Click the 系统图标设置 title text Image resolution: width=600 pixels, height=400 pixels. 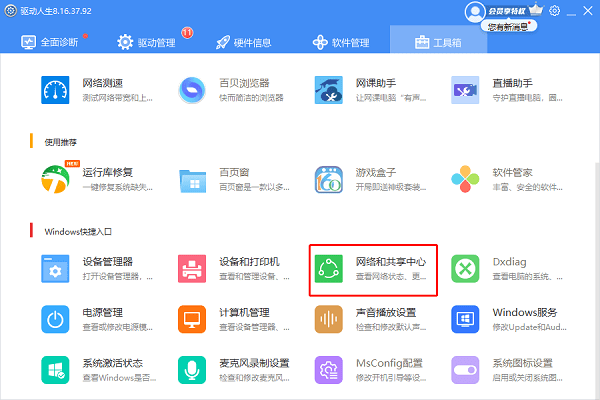point(522,363)
